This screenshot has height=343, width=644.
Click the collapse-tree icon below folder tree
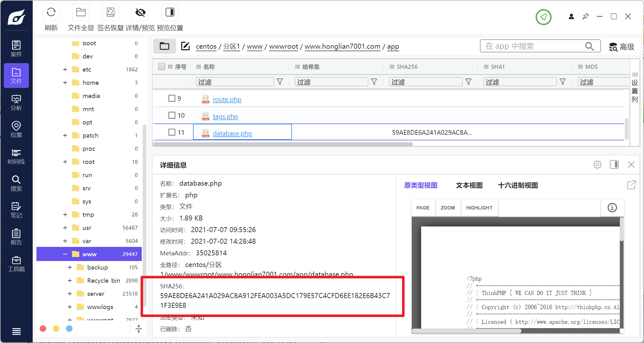click(x=139, y=329)
